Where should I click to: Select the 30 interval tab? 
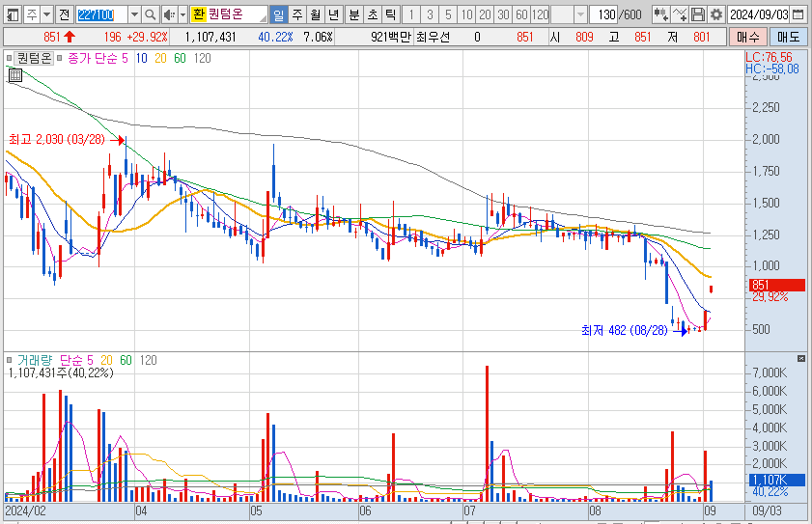pyautogui.click(x=503, y=14)
